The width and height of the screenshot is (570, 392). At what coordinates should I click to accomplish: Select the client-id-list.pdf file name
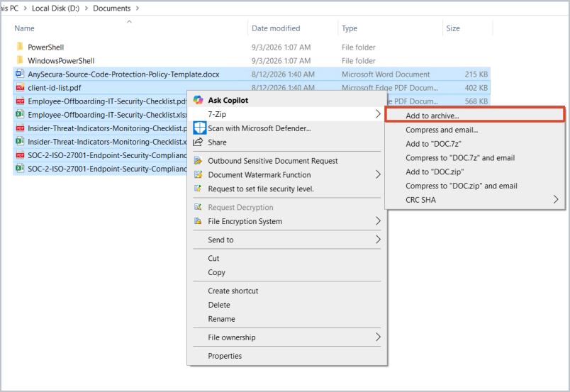tap(55, 88)
